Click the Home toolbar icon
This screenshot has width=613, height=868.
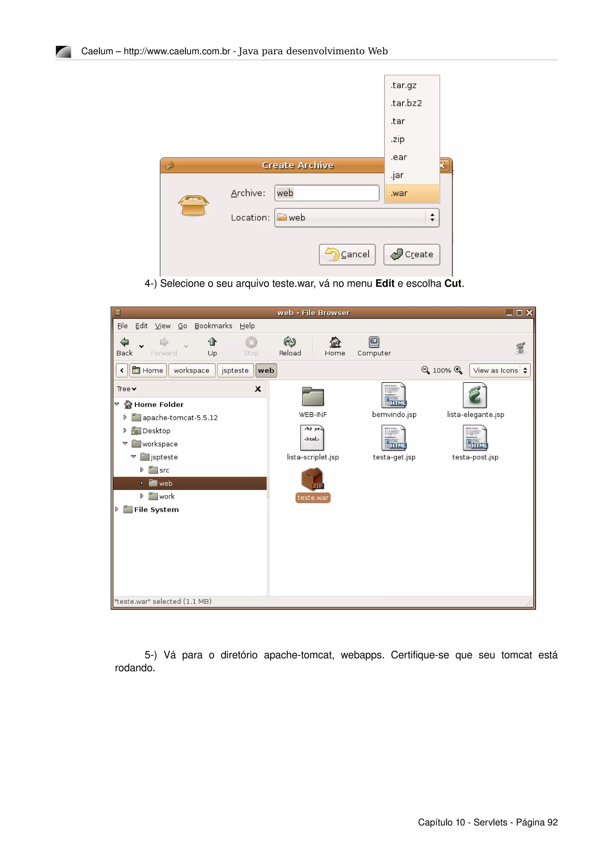pos(335,342)
